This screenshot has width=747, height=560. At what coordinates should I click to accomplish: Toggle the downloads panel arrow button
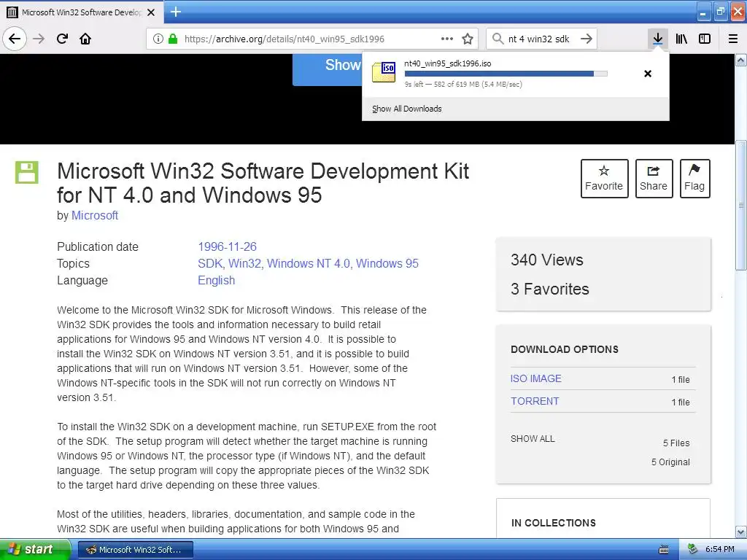(x=658, y=39)
